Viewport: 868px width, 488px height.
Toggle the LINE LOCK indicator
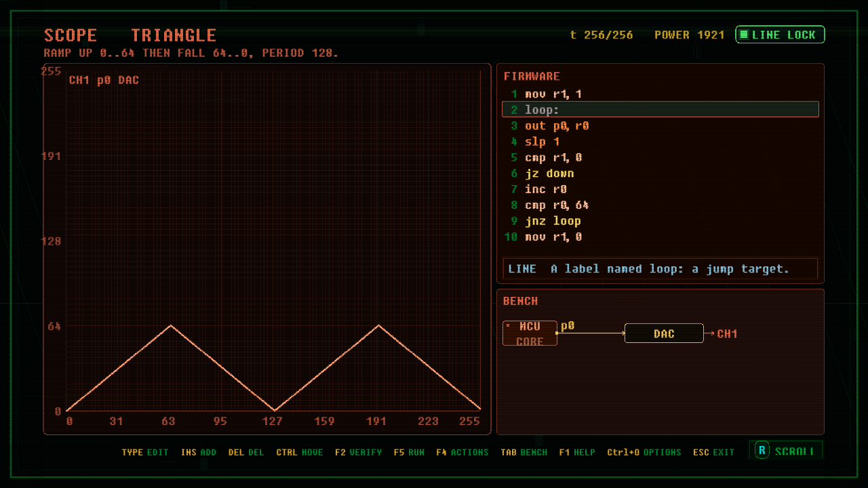(780, 35)
